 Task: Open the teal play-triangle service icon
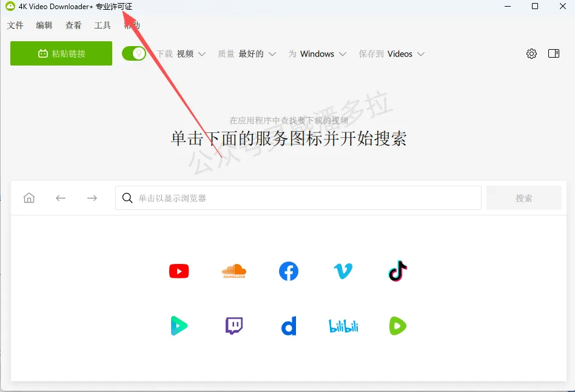[179, 326]
